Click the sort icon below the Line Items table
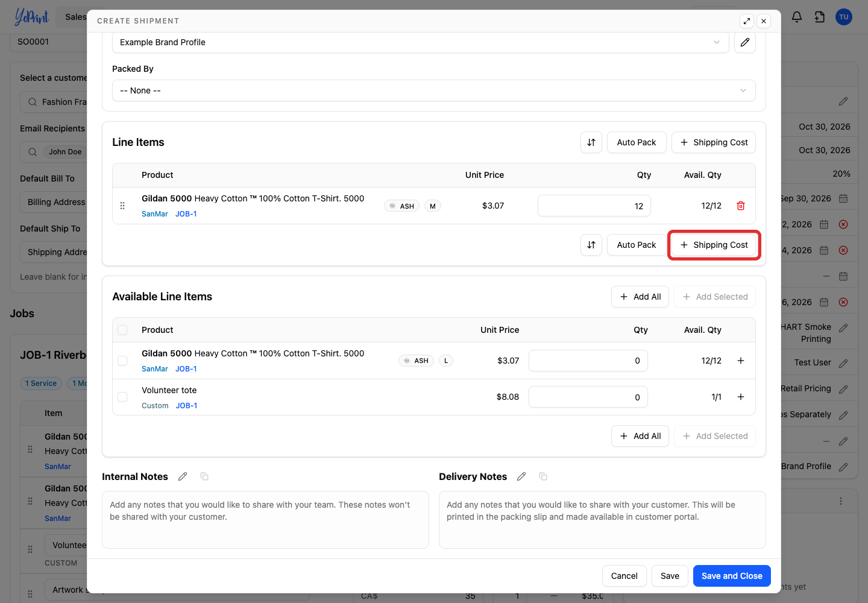The height and width of the screenshot is (603, 868). click(x=591, y=245)
